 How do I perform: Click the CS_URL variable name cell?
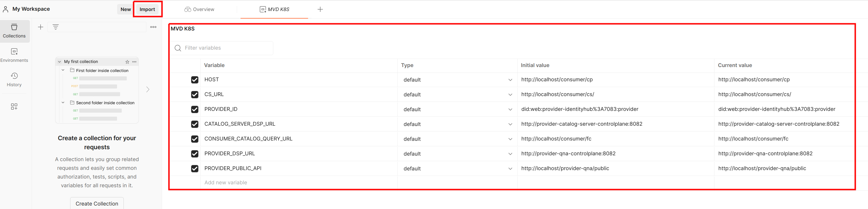[x=299, y=95]
